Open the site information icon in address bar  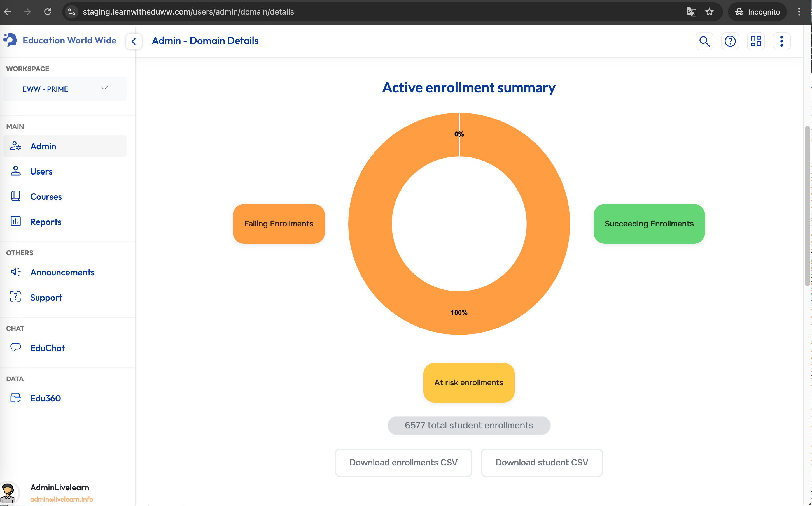(x=72, y=12)
